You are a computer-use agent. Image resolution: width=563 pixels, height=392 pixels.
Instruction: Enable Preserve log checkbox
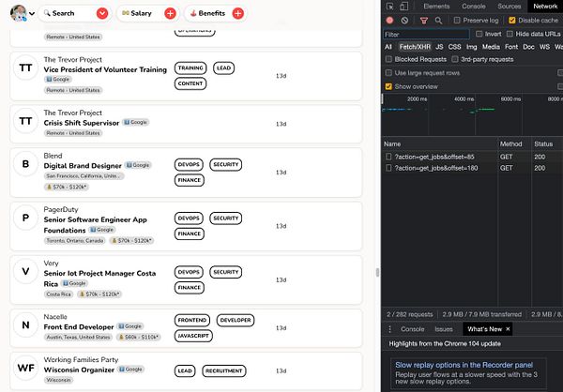457,21
